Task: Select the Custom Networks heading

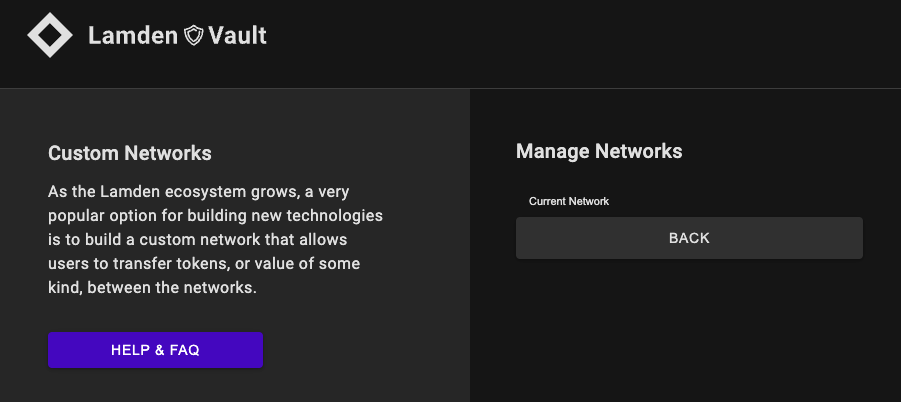Action: point(130,153)
